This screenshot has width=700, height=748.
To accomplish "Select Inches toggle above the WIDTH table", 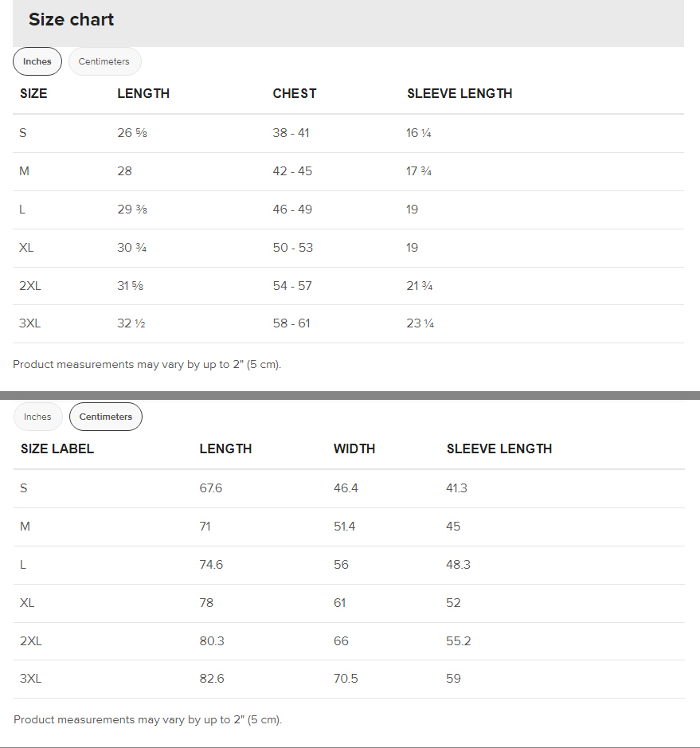I will click(x=37, y=417).
